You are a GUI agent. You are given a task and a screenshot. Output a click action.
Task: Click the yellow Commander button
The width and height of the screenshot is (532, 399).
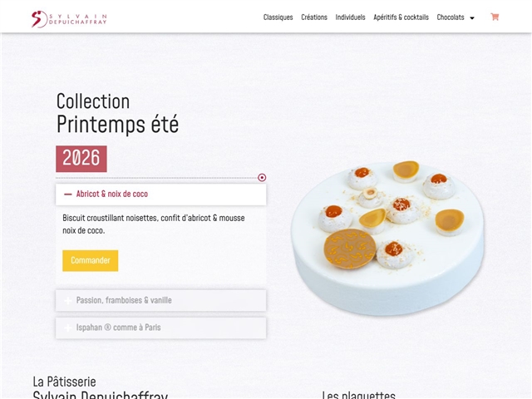coord(91,260)
